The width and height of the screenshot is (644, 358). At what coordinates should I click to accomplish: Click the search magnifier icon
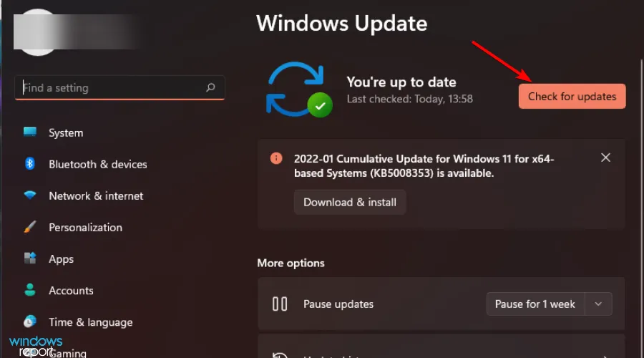[x=210, y=88]
